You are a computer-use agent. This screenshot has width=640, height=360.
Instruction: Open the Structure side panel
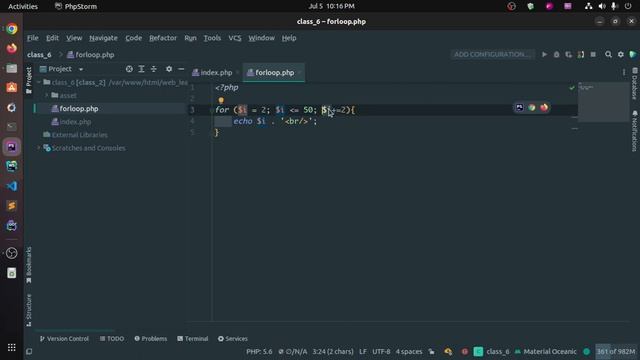(29, 310)
